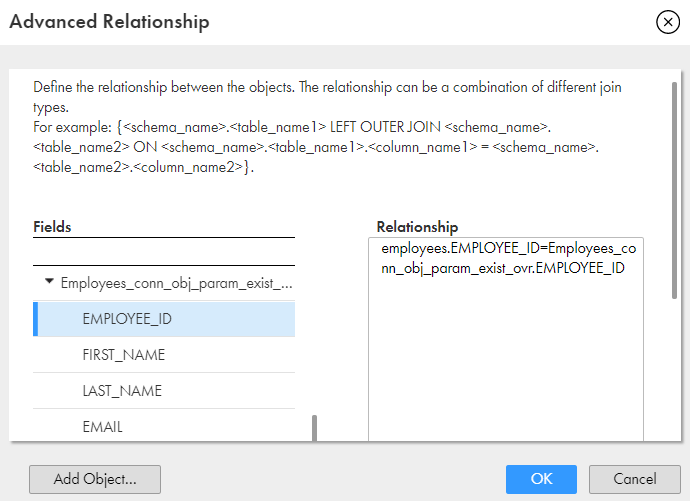Click the Employees_conn_obj_param_exist_... object name
Screen dimensions: 690x501
(176, 283)
